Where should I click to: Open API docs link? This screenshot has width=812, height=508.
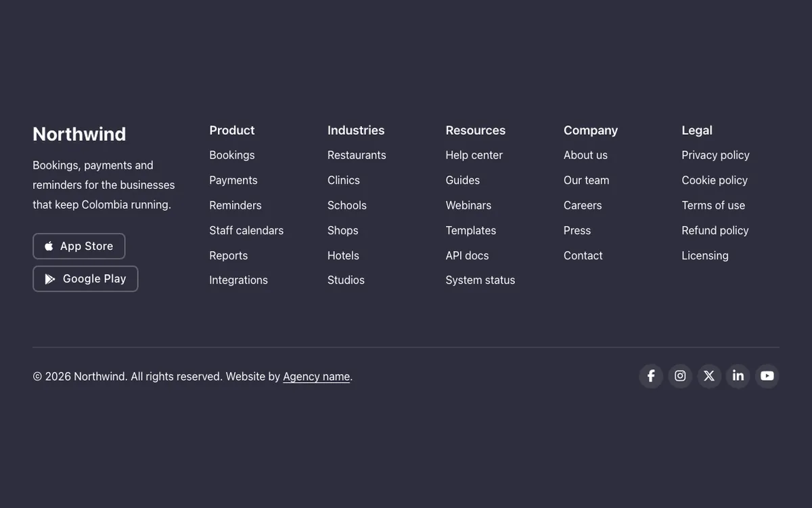[467, 255]
